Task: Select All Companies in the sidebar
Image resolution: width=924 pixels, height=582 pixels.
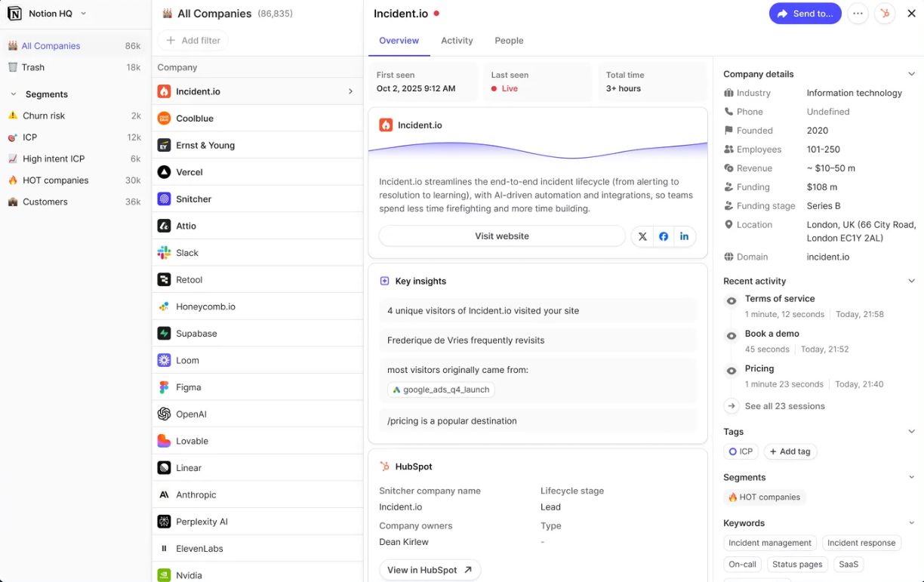Action: click(x=74, y=46)
